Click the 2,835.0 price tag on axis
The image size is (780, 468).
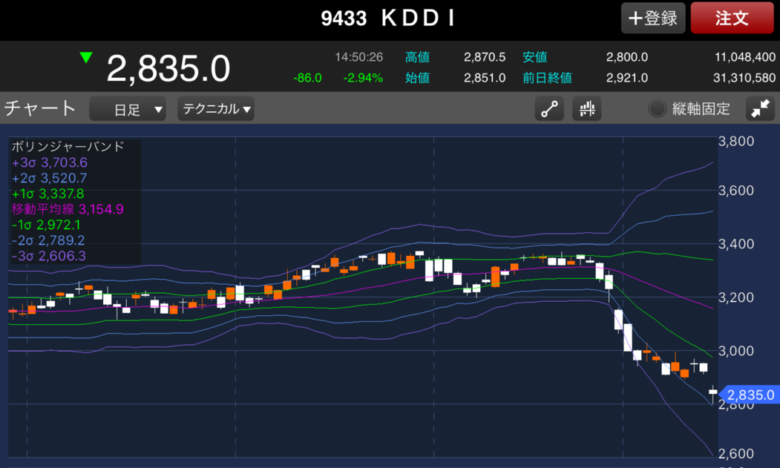pos(748,395)
